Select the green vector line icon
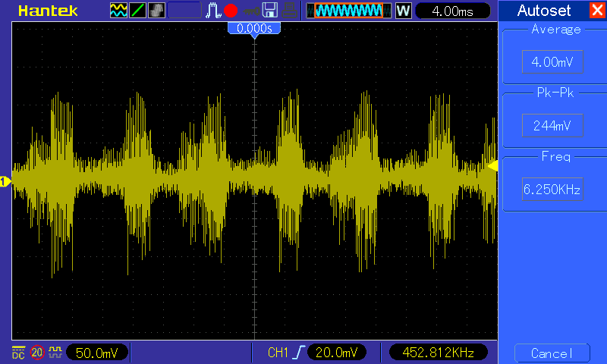The image size is (607, 364). (137, 11)
